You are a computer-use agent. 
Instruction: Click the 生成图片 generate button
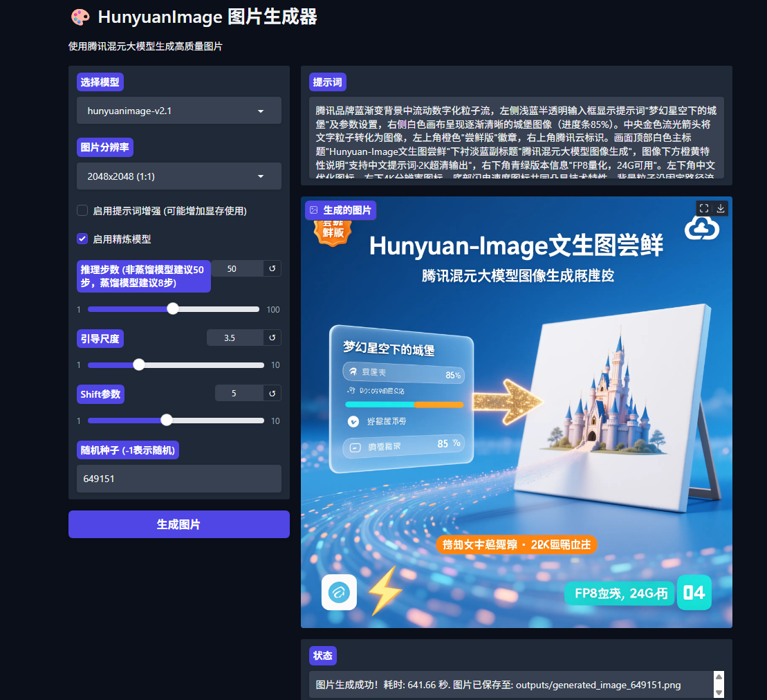click(178, 524)
